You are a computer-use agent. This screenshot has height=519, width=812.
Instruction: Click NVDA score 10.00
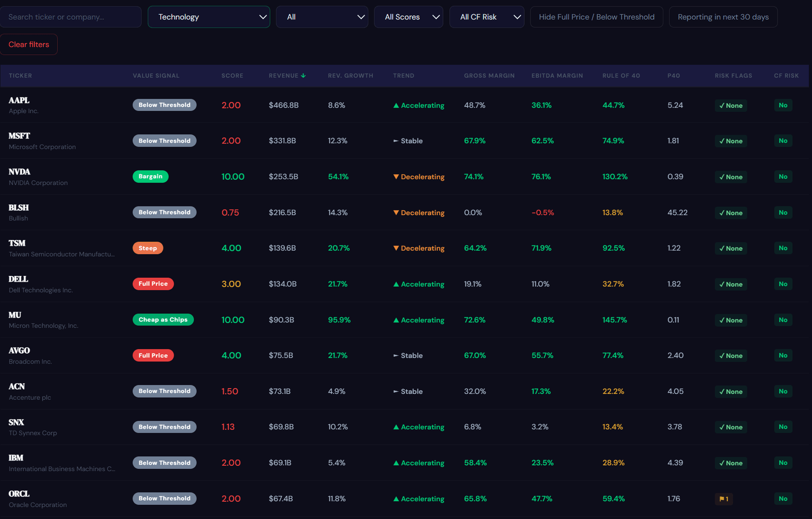(x=233, y=177)
